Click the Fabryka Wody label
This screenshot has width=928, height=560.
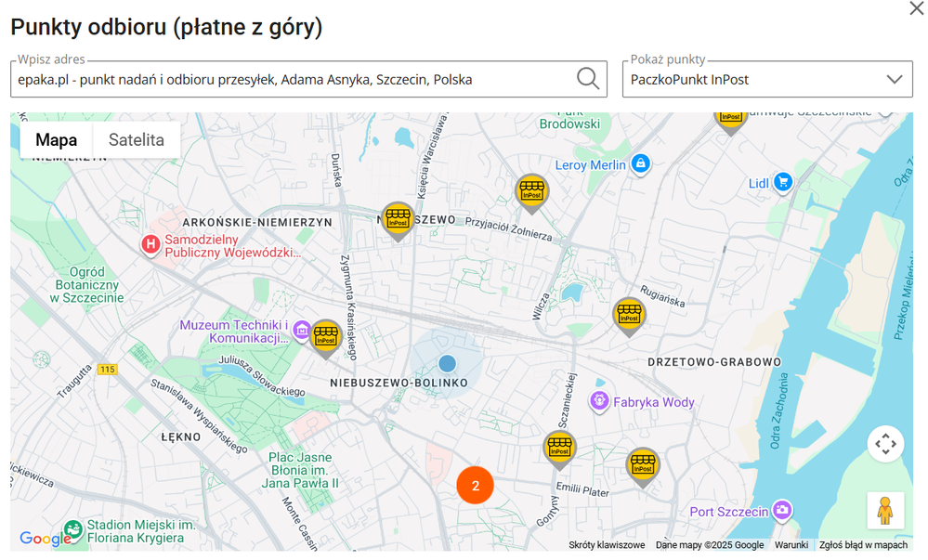point(653,402)
